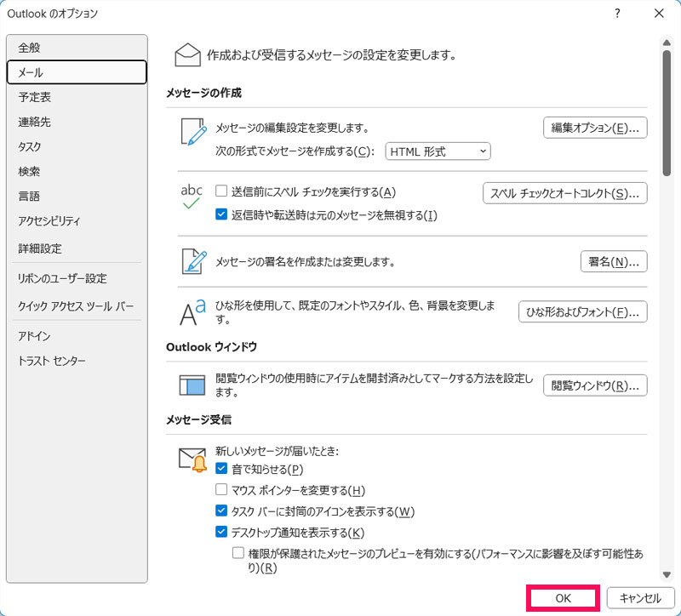Click メッセージの署名を作成または変更します text

coord(306,262)
